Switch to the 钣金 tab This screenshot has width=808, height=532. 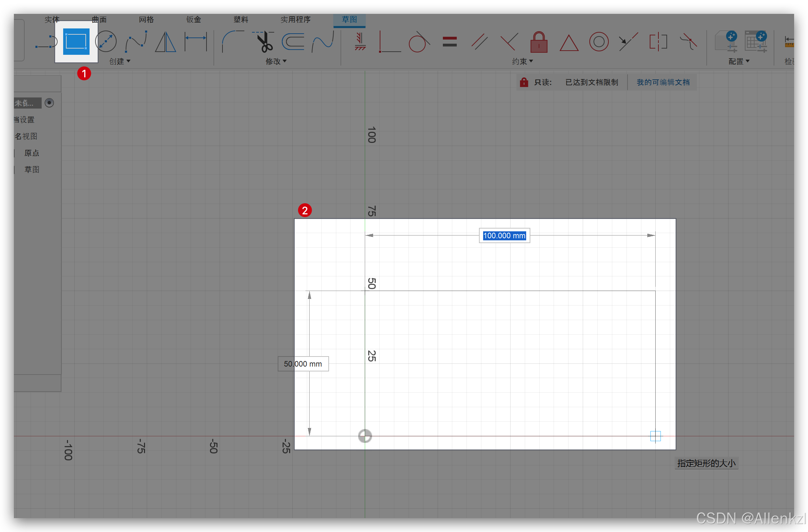click(x=194, y=19)
